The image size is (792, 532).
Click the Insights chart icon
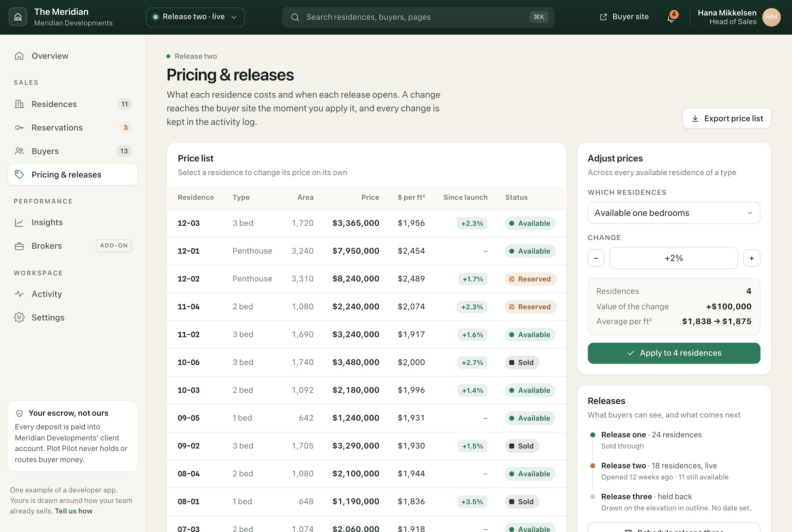(19, 223)
